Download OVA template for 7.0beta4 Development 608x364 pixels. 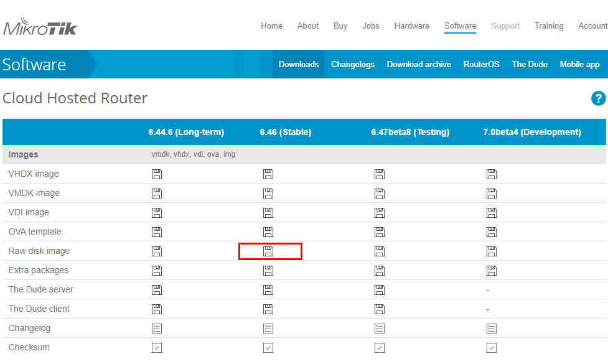(491, 232)
